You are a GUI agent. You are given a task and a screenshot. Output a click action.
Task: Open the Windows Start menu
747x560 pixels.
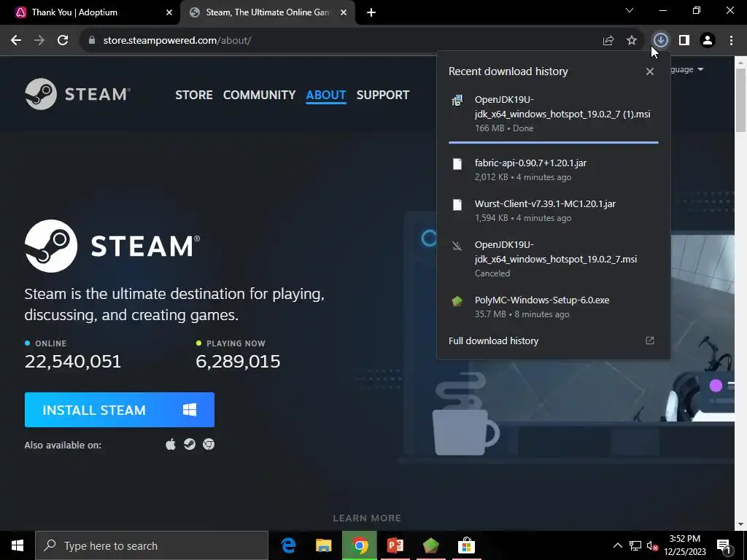pos(18,545)
